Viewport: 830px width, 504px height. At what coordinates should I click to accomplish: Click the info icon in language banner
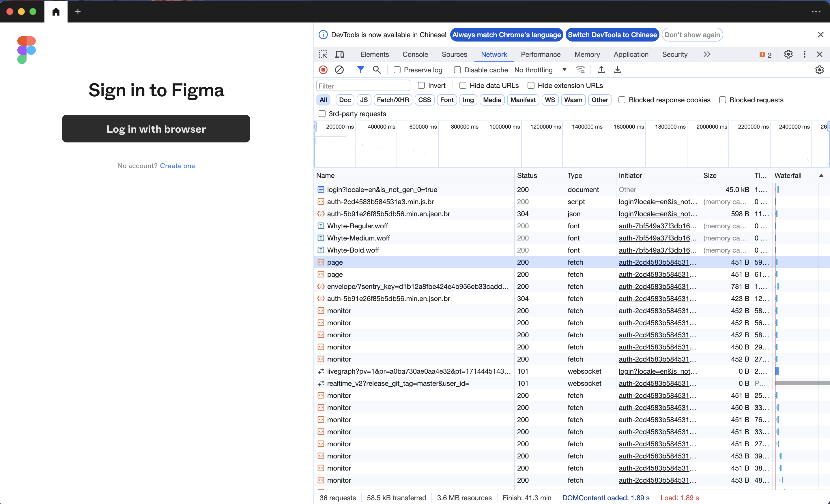323,35
